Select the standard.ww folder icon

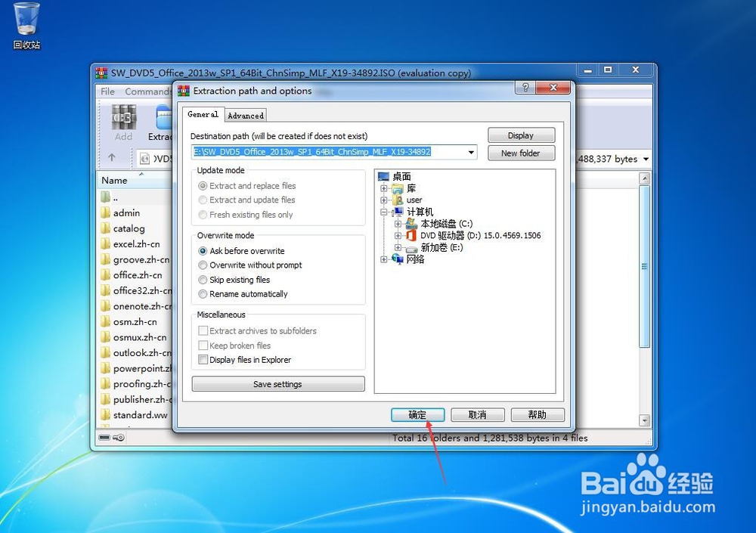click(106, 415)
